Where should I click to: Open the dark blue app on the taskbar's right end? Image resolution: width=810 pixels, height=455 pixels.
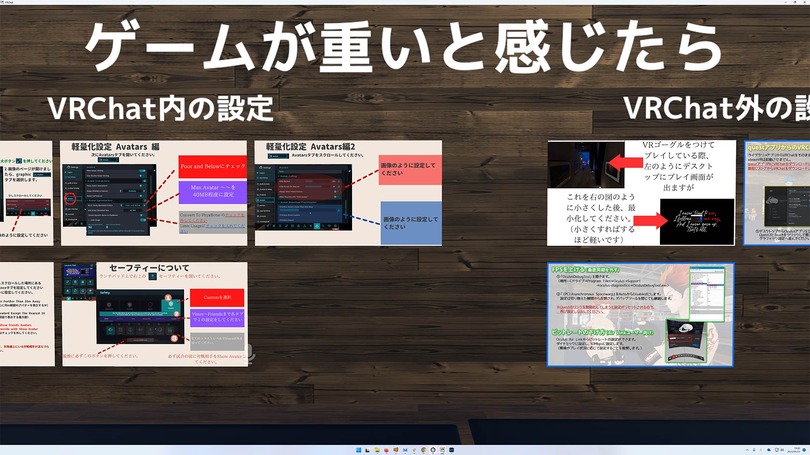click(x=451, y=450)
